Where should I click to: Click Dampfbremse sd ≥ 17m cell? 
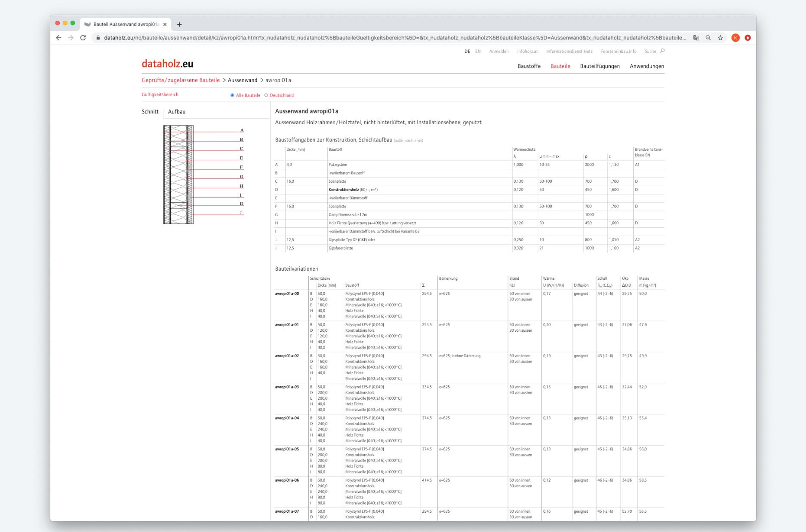(348, 214)
